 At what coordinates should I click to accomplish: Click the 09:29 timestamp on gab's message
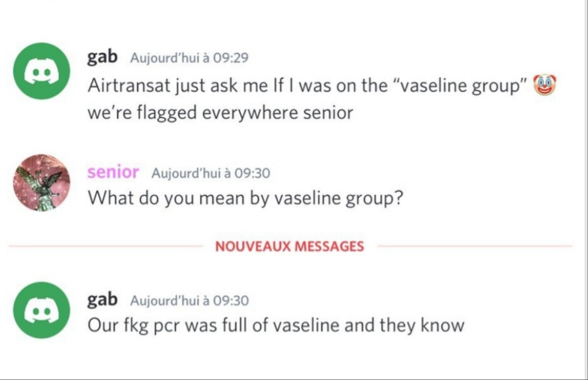click(189, 58)
